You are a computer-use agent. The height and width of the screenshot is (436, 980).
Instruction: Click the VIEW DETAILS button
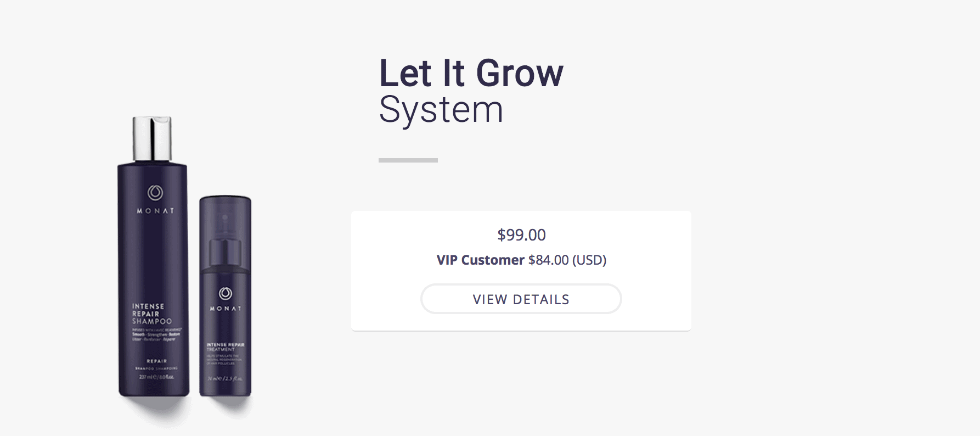click(x=521, y=299)
